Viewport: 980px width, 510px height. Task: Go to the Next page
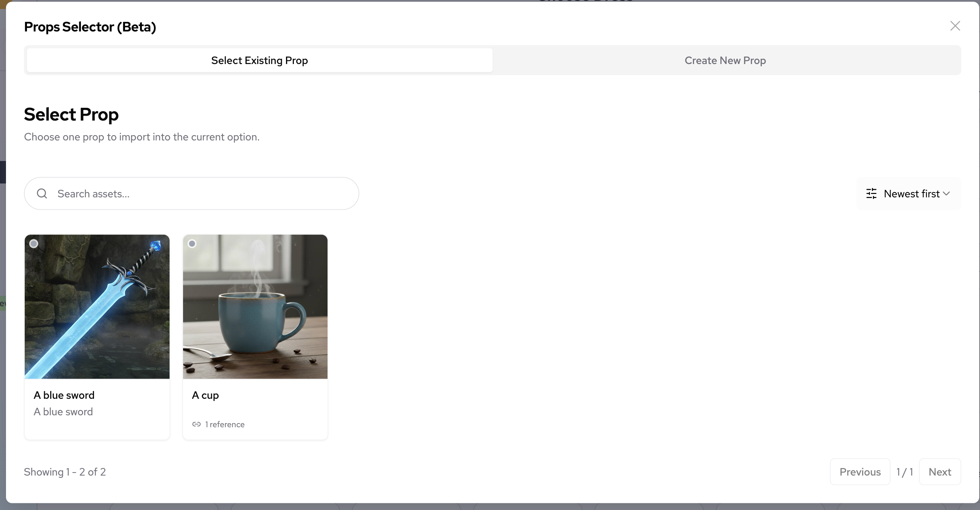(x=940, y=472)
